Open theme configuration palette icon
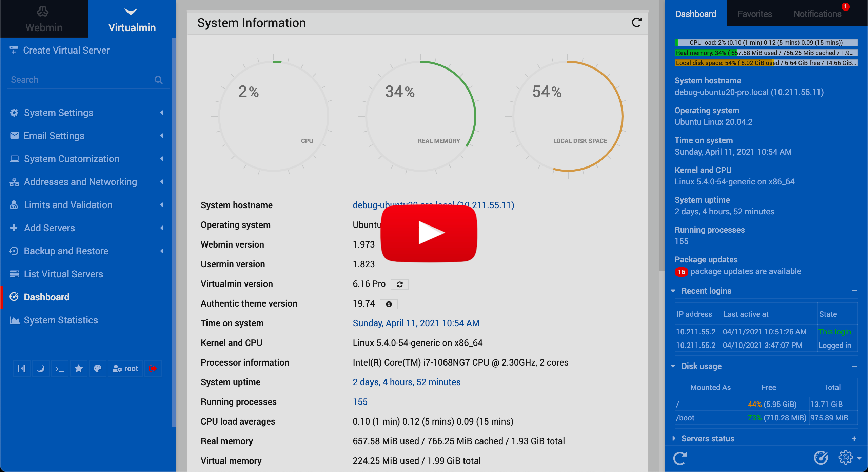 [98, 369]
